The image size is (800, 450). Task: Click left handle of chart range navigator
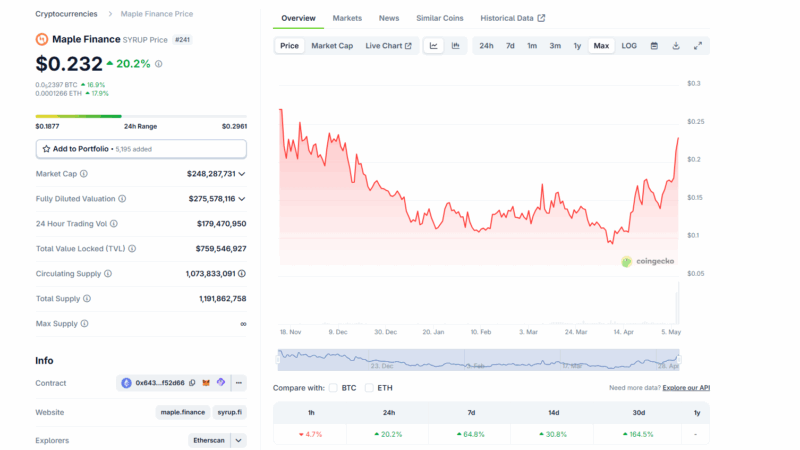(278, 360)
